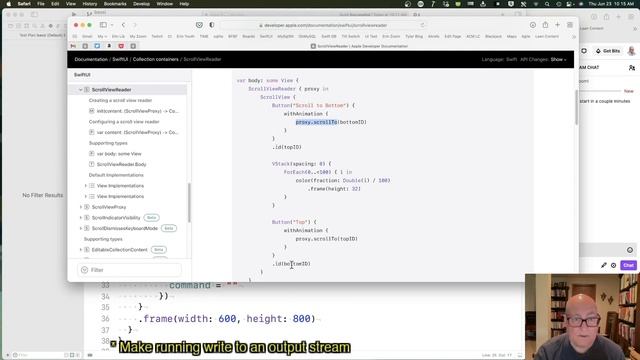This screenshot has height=360, width=640.
Task: Open SwiftUI bookmark in favorites bar
Action: 266,36
